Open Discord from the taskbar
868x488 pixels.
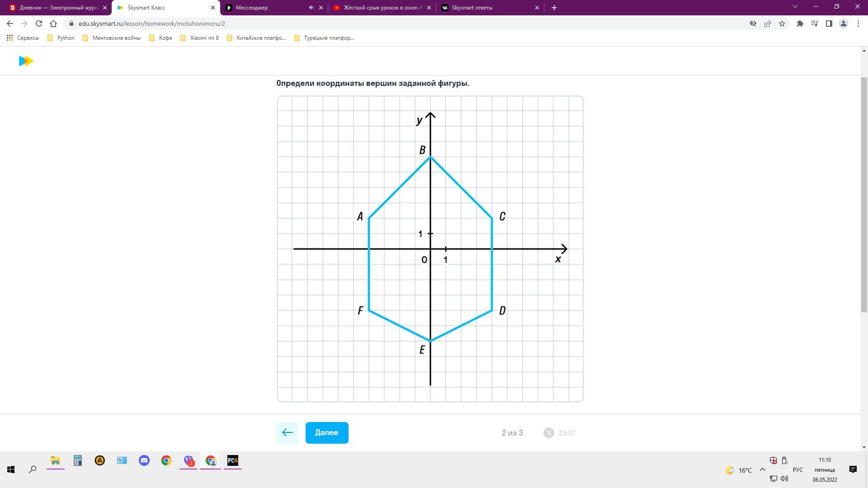144,460
